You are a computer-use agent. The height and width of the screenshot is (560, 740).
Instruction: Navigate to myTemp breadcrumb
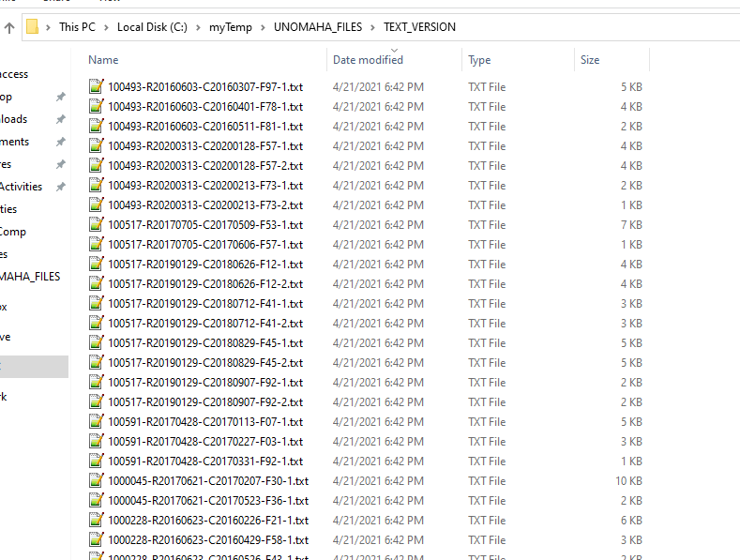tap(231, 27)
